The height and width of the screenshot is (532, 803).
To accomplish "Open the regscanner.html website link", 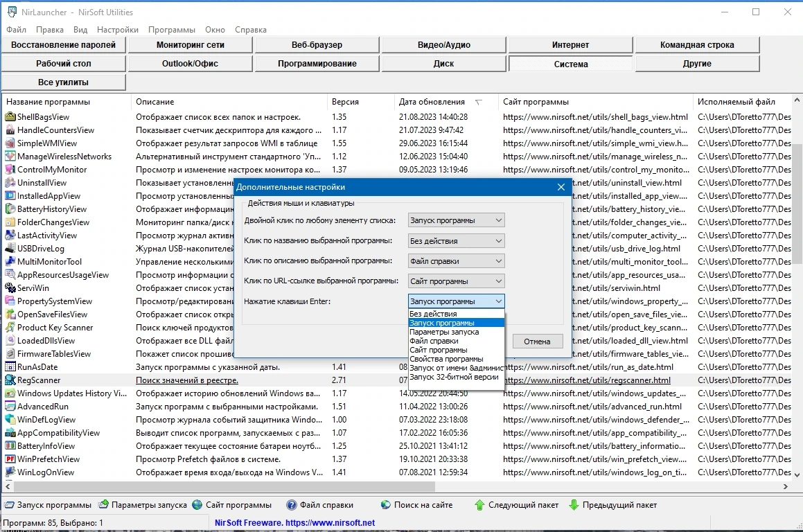I will click(587, 380).
